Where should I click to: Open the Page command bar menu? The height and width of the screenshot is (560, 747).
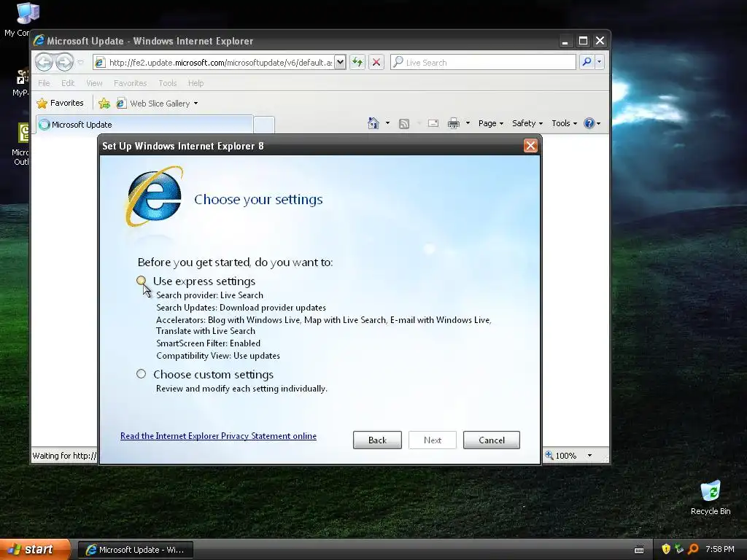491,123
